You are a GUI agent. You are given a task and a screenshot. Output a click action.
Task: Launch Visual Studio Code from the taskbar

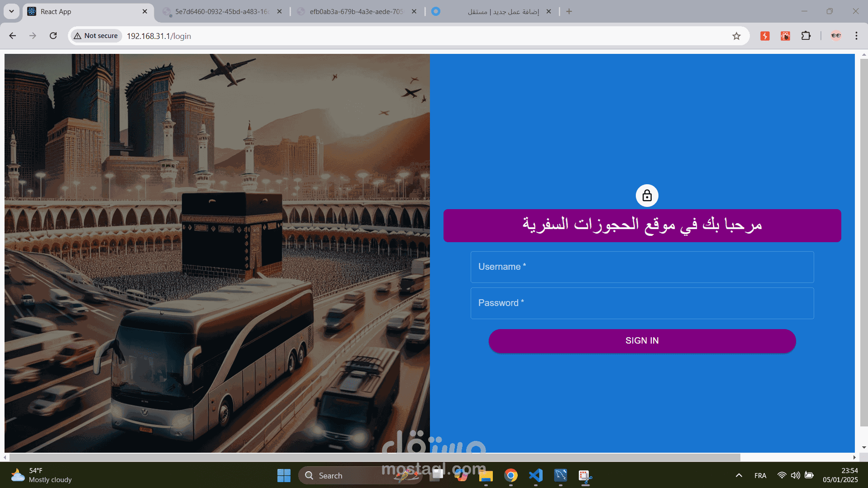pos(535,475)
